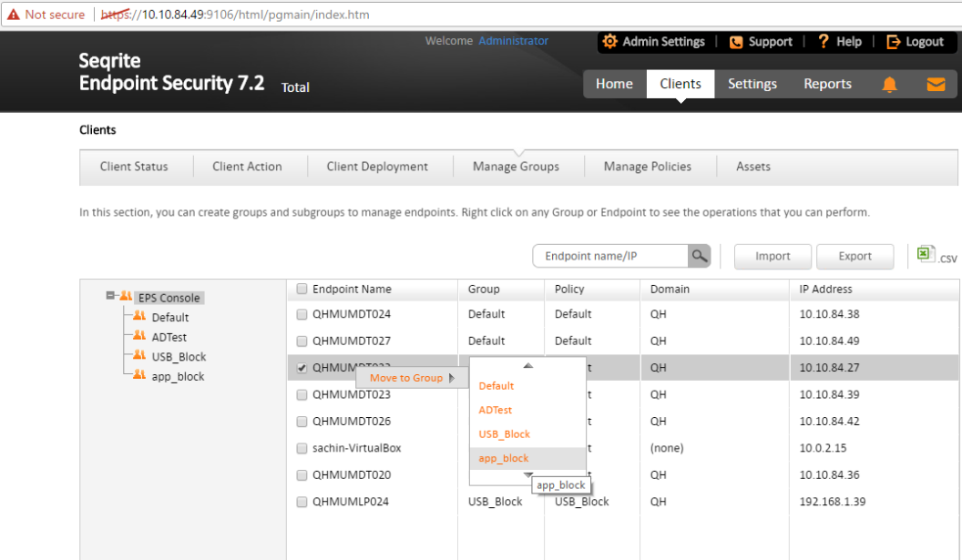This screenshot has width=962, height=560.
Task: Click the Policy column header
Action: click(569, 289)
